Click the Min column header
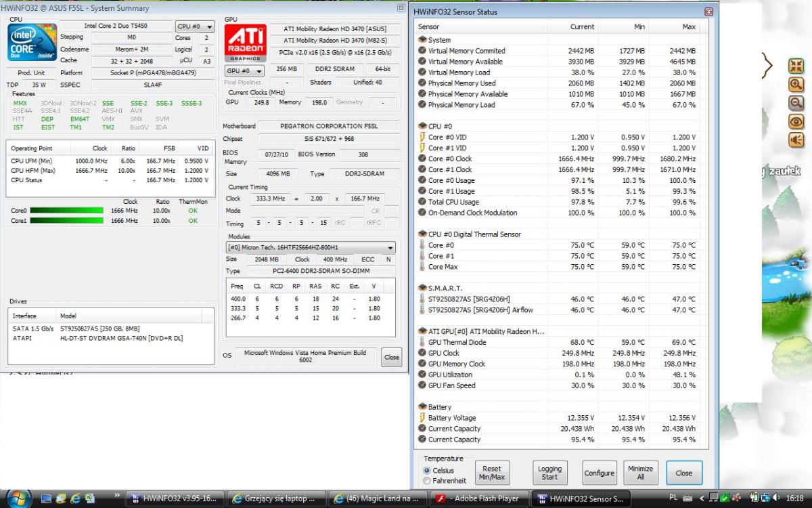The height and width of the screenshot is (508, 812). 624,26
